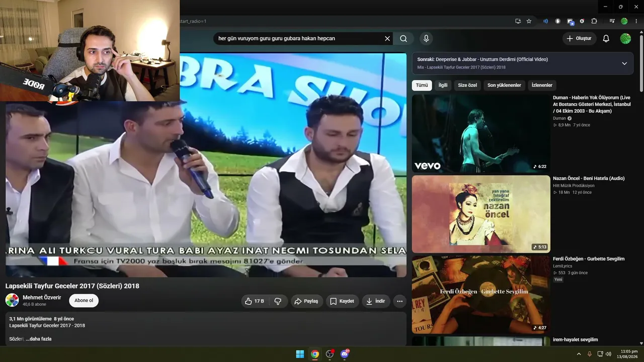The image size is (644, 362).
Task: Visit the Duman channel name
Action: point(559,118)
